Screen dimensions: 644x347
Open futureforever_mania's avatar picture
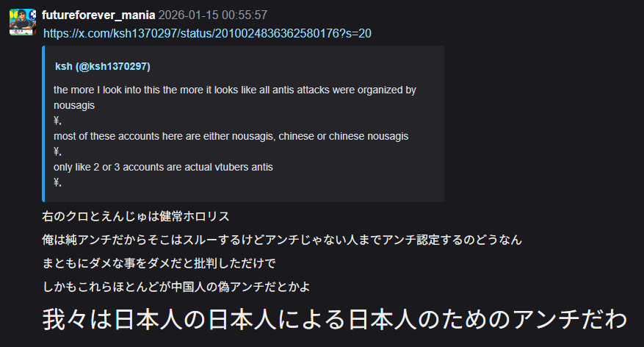point(23,22)
